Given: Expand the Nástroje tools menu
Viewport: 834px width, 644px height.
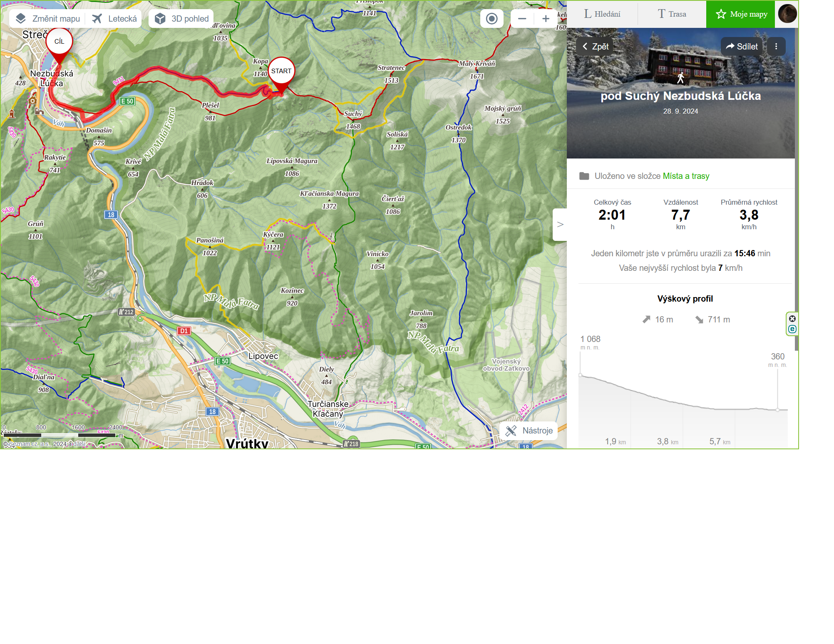Looking at the screenshot, I should [x=529, y=431].
